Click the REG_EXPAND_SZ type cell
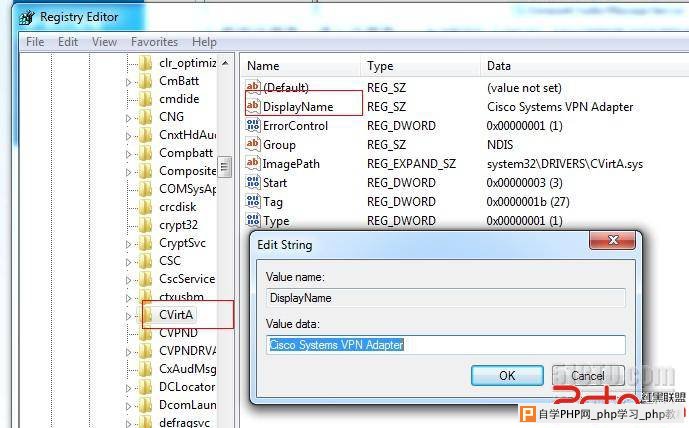This screenshot has height=428, width=689. (411, 163)
